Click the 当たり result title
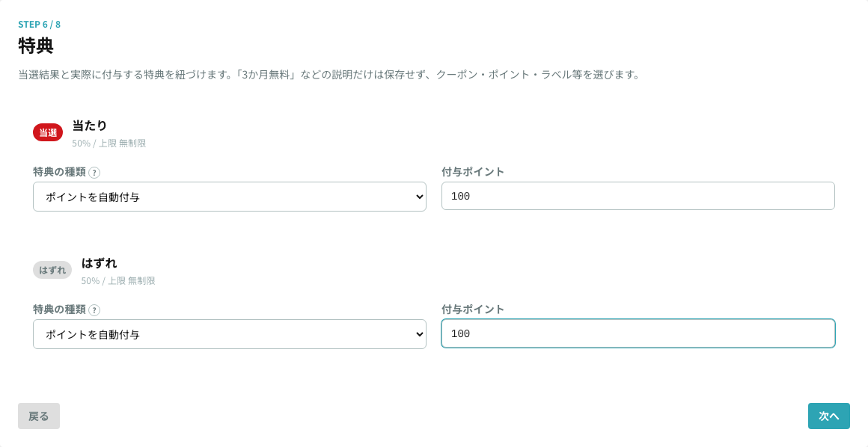This screenshot has height=447, width=868. point(90,126)
